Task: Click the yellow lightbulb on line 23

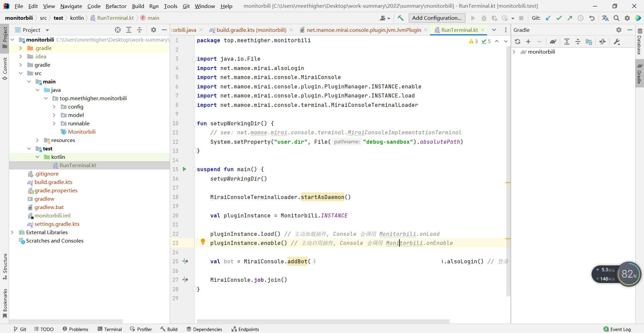Action: coord(203,242)
